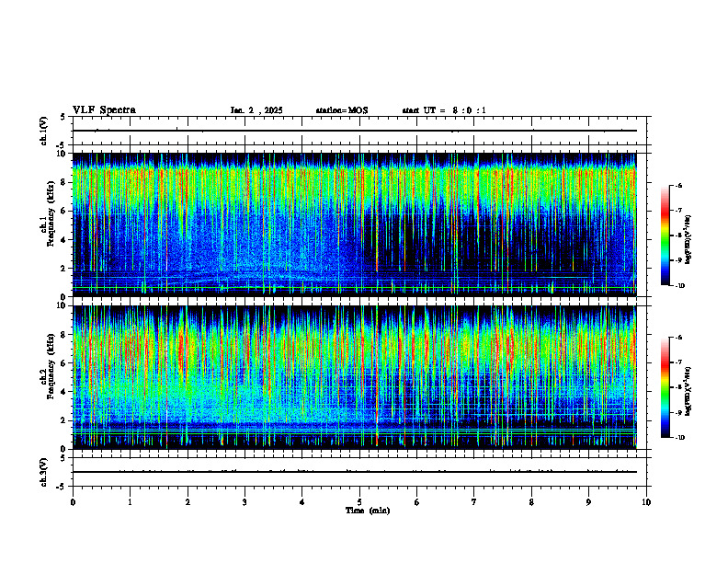The image size is (728, 563).
Task: Select the "6" kHz tick on ch.1 spectrogram
Action: (x=65, y=211)
